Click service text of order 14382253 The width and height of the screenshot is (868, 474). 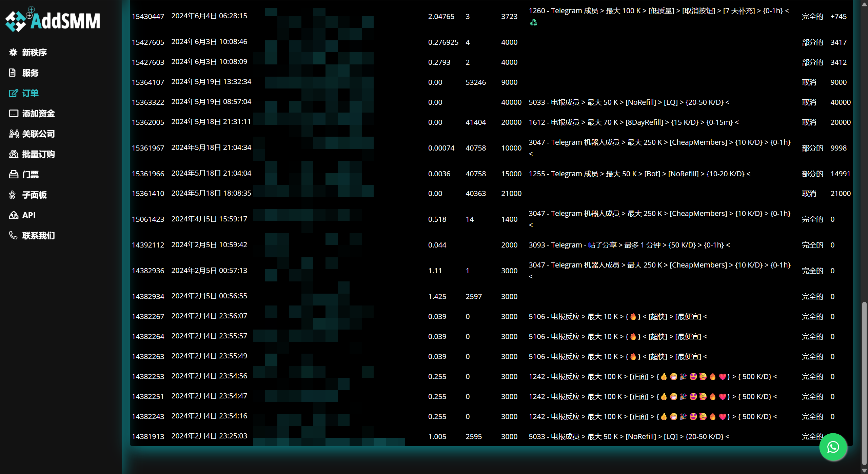653,376
